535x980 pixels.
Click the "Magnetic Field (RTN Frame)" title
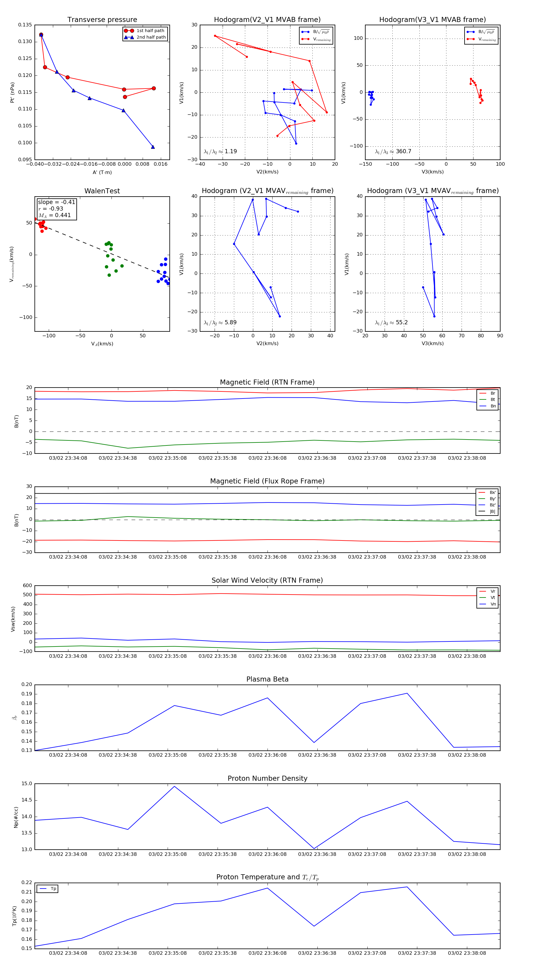point(267,382)
